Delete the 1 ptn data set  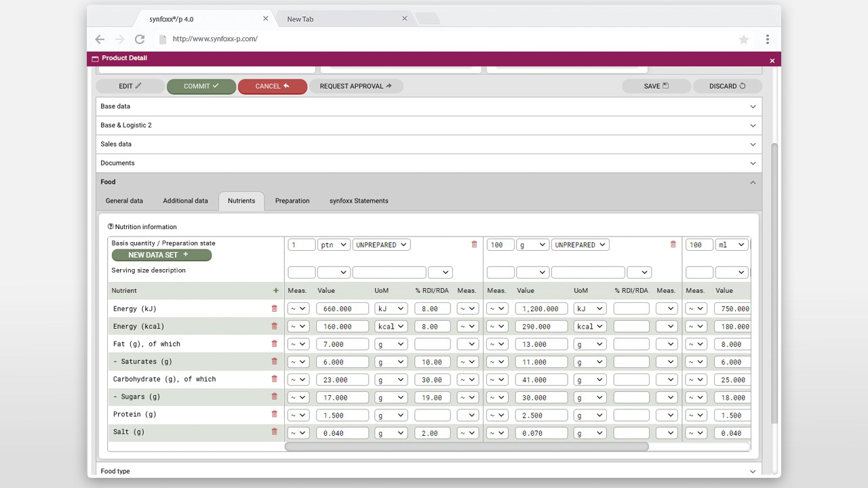(x=474, y=244)
